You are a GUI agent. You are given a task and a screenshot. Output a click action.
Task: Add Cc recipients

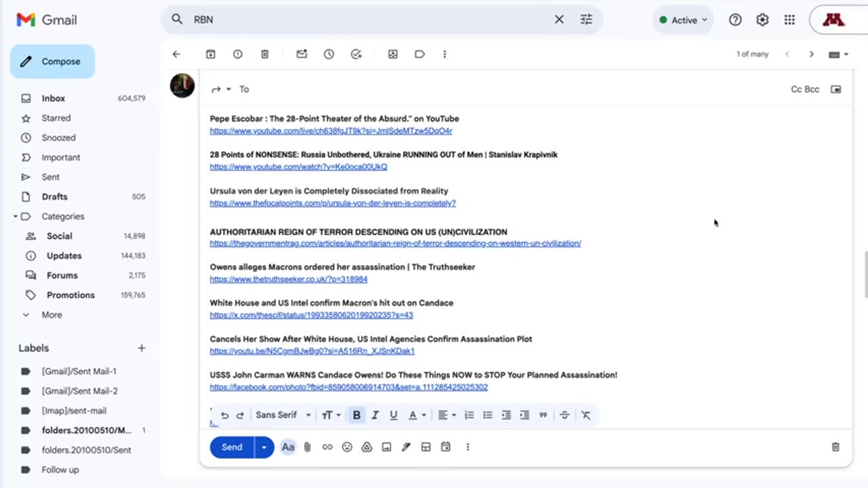[x=797, y=89]
